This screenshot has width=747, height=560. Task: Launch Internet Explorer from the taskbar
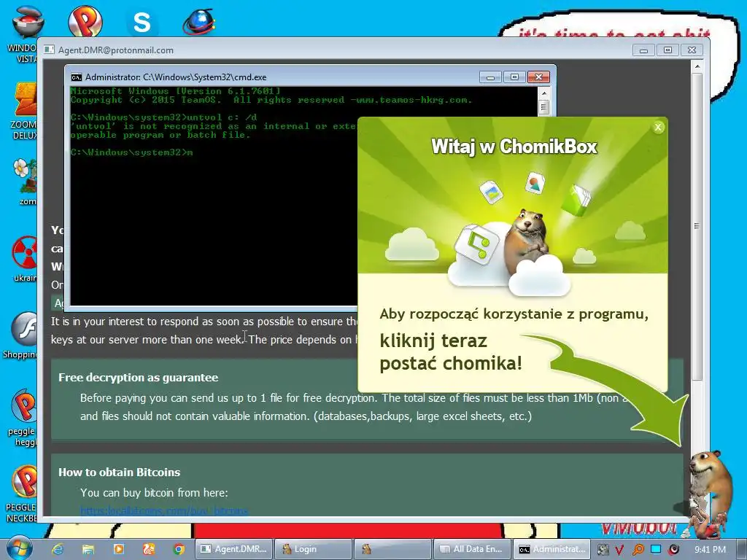[58, 549]
